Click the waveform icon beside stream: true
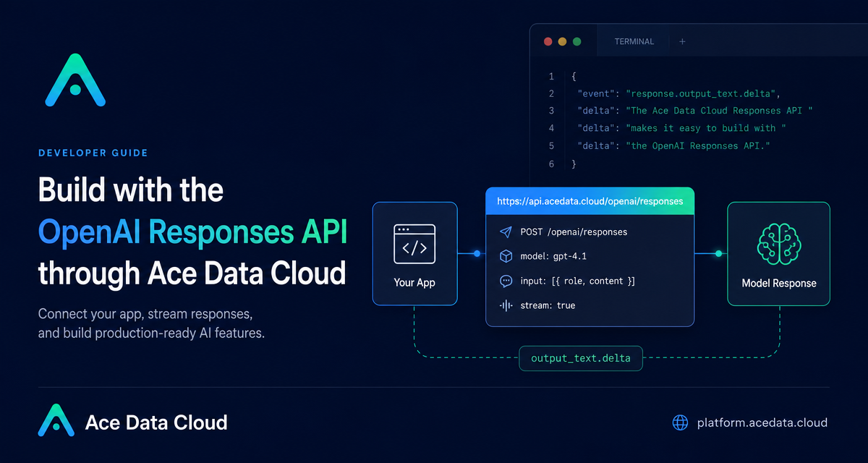The height and width of the screenshot is (463, 868). pyautogui.click(x=505, y=305)
